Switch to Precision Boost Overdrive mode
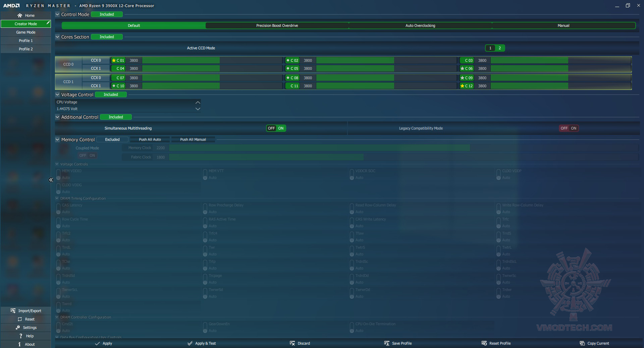 [x=277, y=26]
